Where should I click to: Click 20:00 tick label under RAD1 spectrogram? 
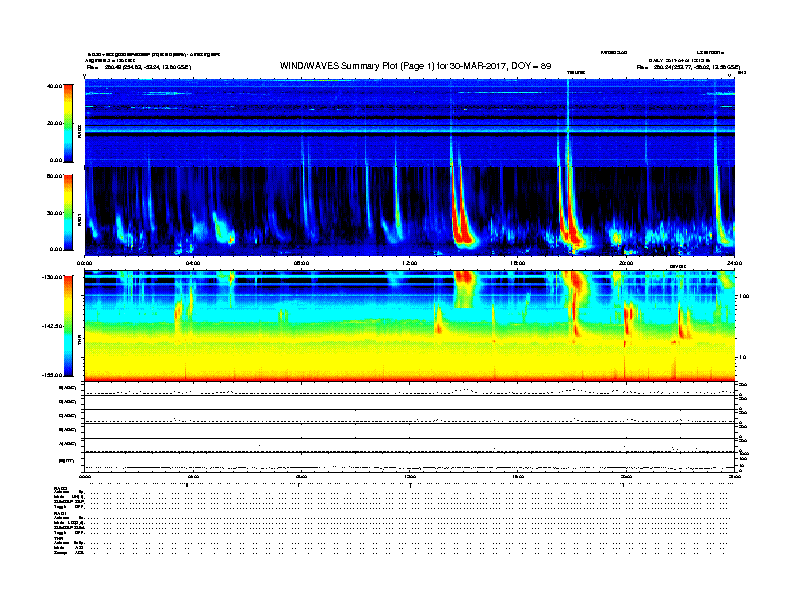click(626, 263)
